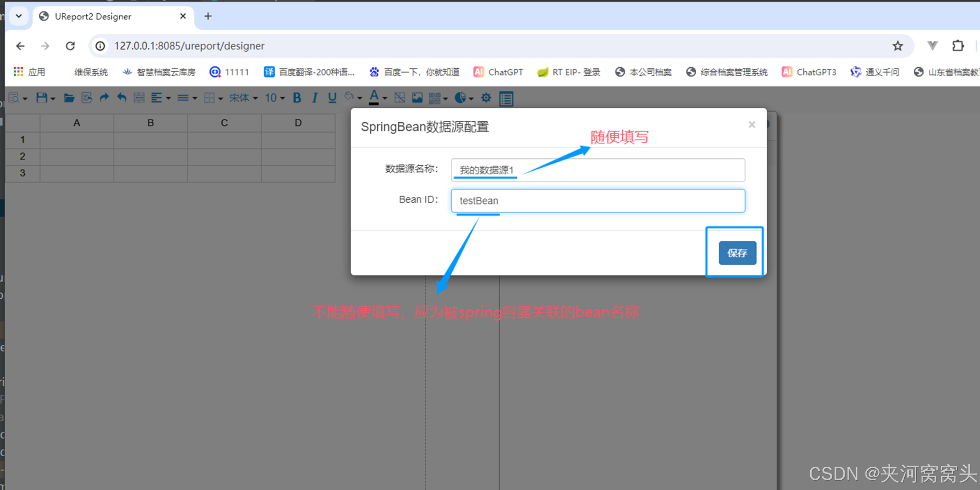The height and width of the screenshot is (490, 980).
Task: Close the SpringBean数据源配置 dialog
Action: 752,125
